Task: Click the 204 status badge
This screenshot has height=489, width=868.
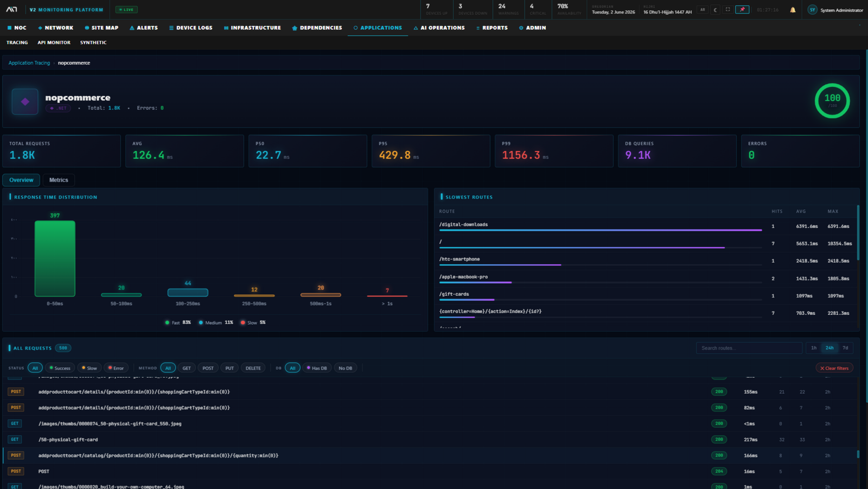Action: pos(719,472)
